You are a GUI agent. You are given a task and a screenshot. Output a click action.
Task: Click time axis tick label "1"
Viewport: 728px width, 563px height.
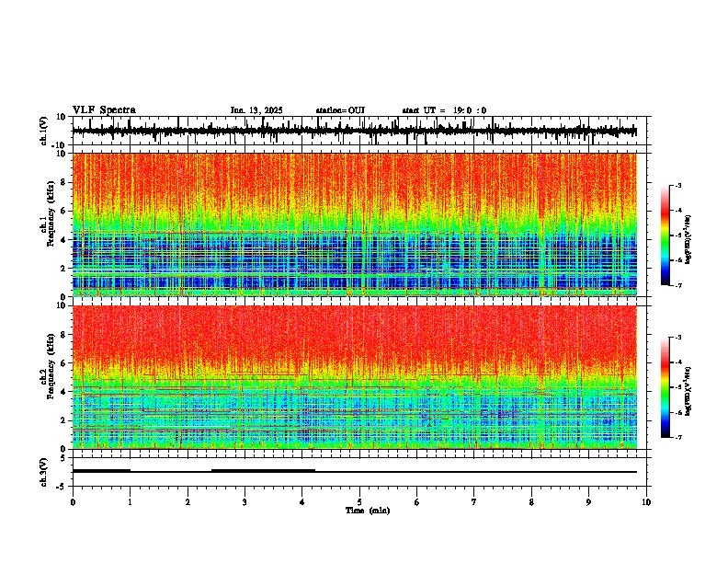130,502
